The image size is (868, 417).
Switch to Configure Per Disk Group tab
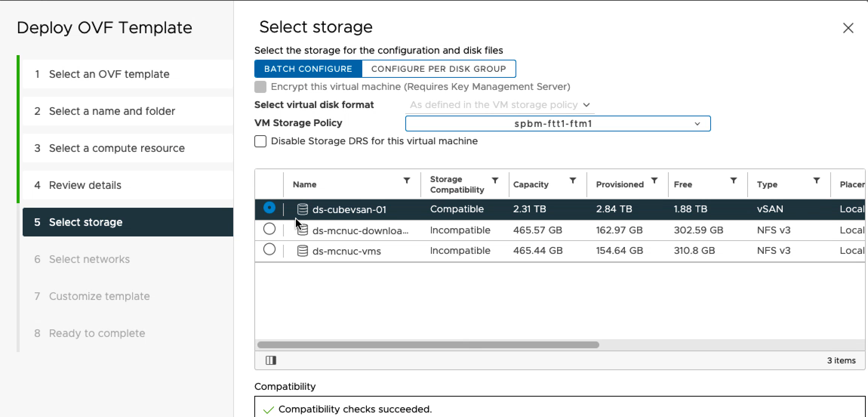click(x=439, y=69)
